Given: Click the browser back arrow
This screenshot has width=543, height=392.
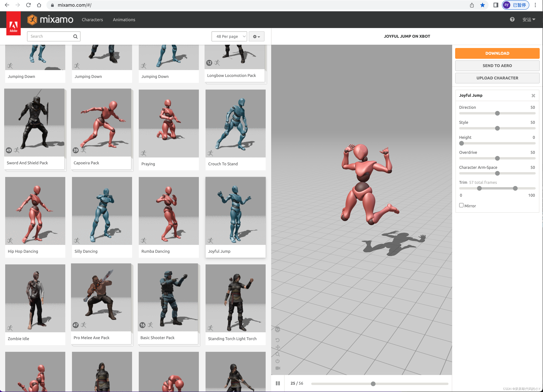Looking at the screenshot, I should tap(7, 5).
